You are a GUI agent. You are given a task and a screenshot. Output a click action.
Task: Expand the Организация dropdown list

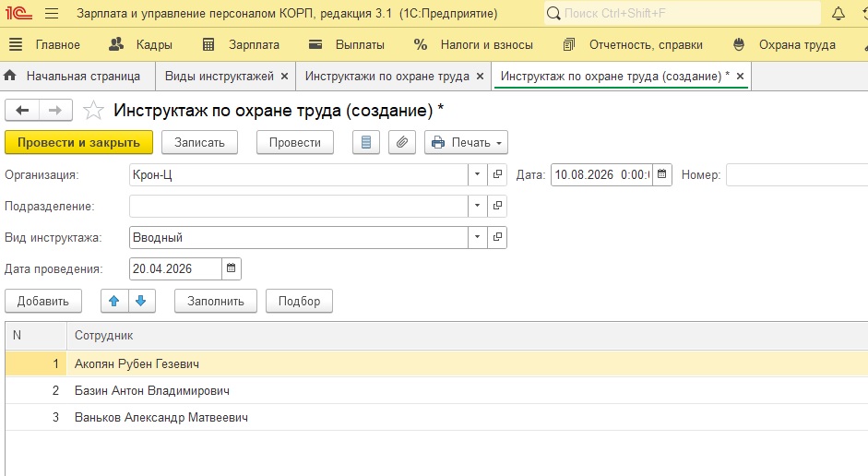point(477,175)
